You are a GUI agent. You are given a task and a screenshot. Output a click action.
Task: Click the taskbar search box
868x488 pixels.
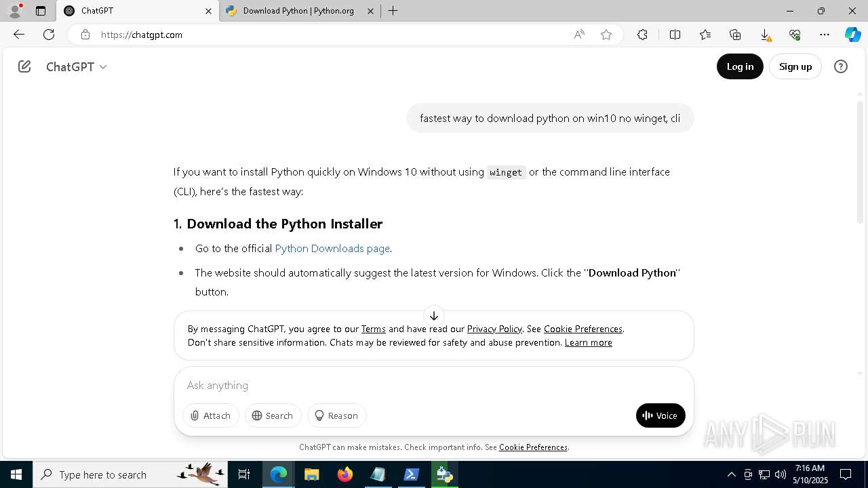click(x=130, y=474)
